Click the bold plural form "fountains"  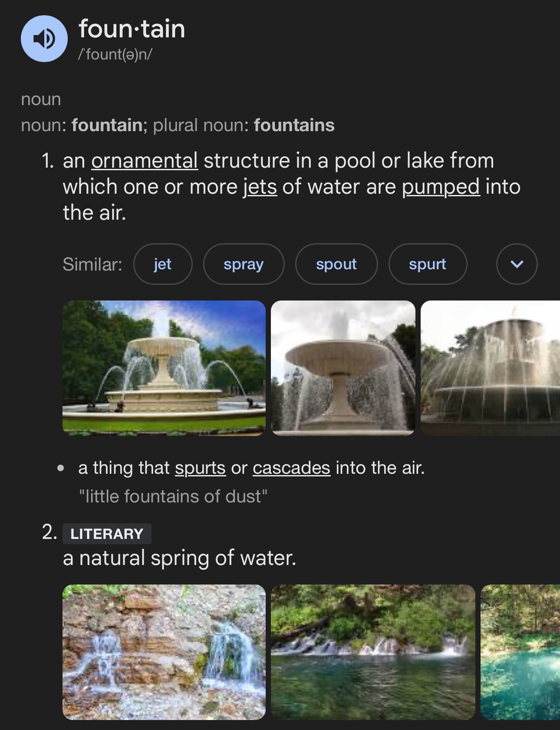(294, 125)
